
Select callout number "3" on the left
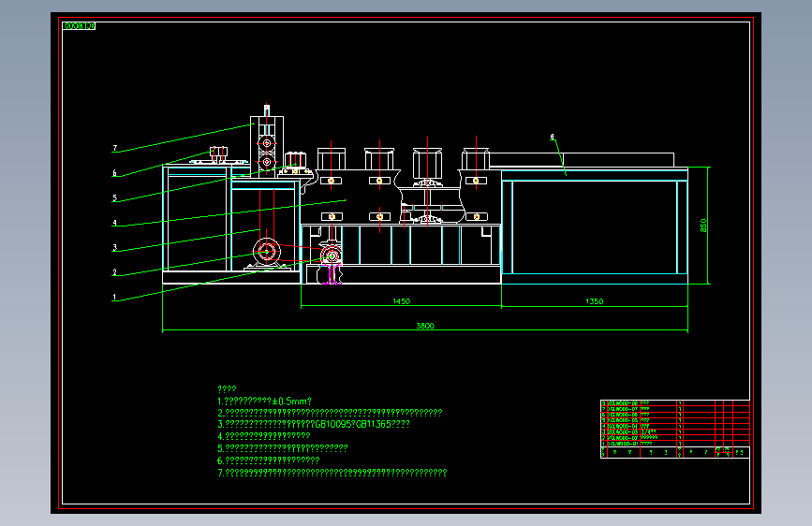pyautogui.click(x=114, y=247)
